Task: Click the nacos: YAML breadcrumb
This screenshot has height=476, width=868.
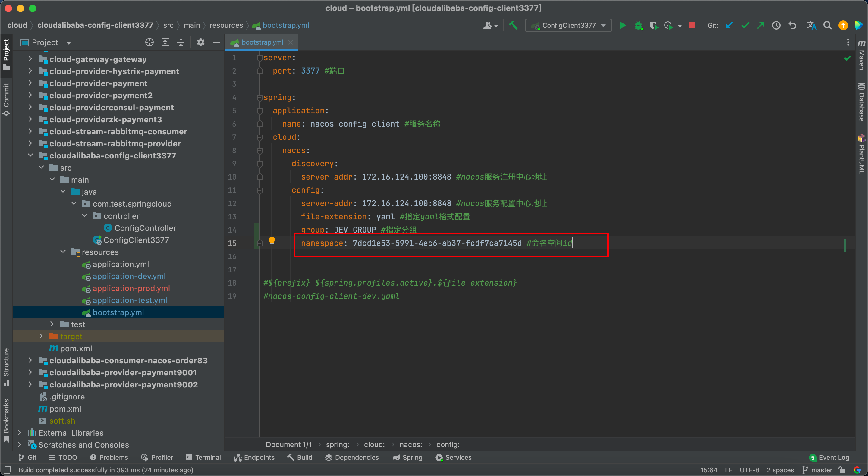Action: 410,444
